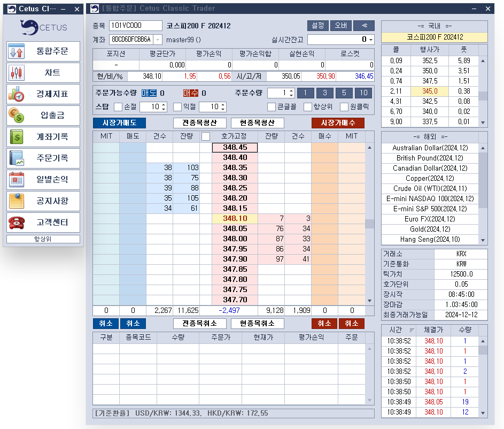
Task: Open the 실시간잔고 dropdown
Action: pyautogui.click(x=371, y=40)
